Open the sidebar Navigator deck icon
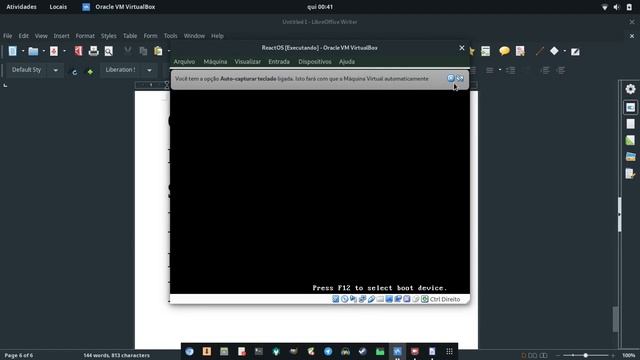The width and height of the screenshot is (640, 360). coord(630,173)
